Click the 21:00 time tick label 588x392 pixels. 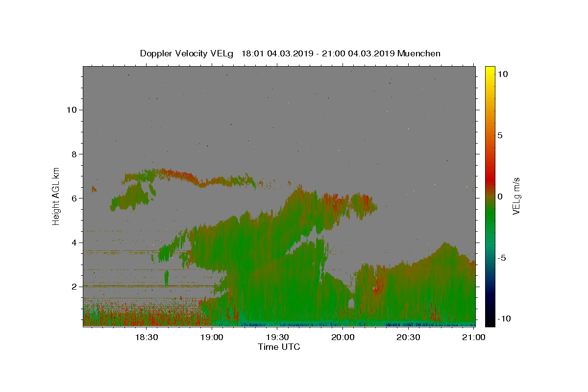tap(473, 337)
